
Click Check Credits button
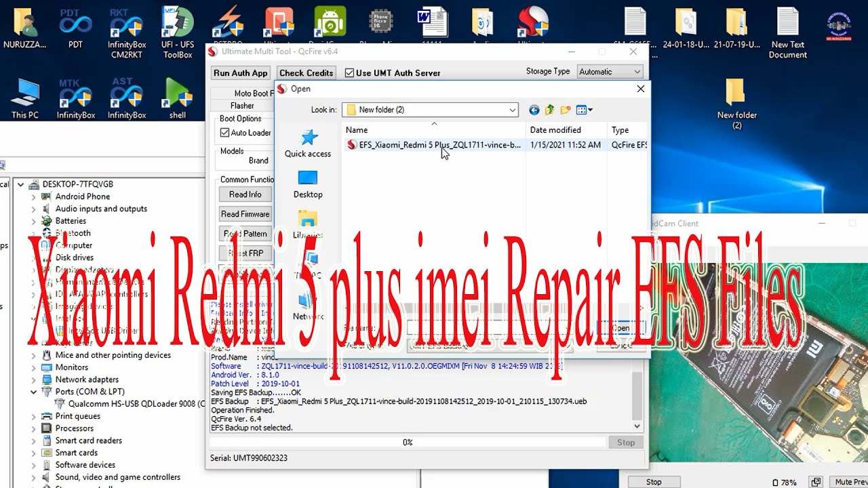coord(307,73)
